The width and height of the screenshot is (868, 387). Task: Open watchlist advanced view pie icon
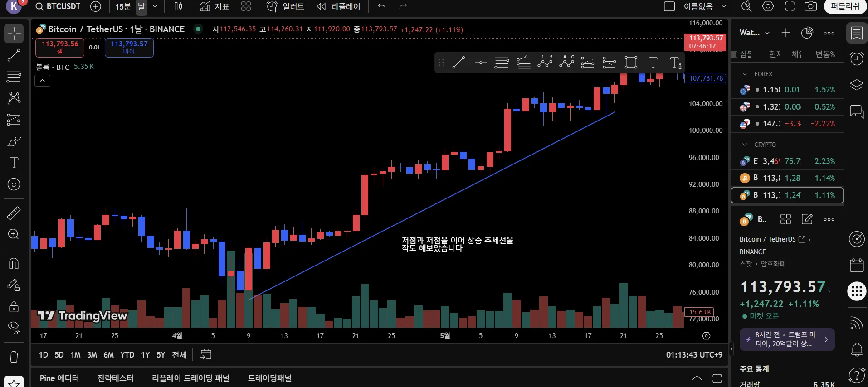click(x=807, y=33)
